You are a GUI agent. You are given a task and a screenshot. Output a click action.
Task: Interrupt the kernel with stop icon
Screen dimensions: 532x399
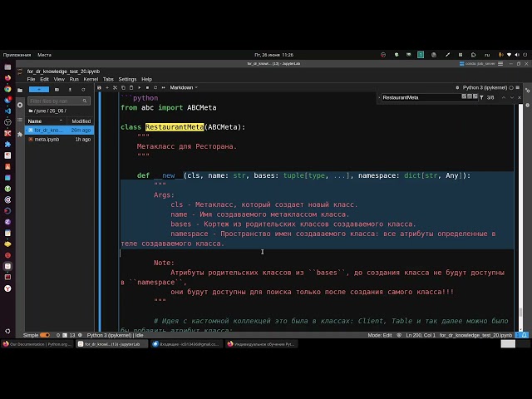(x=147, y=87)
